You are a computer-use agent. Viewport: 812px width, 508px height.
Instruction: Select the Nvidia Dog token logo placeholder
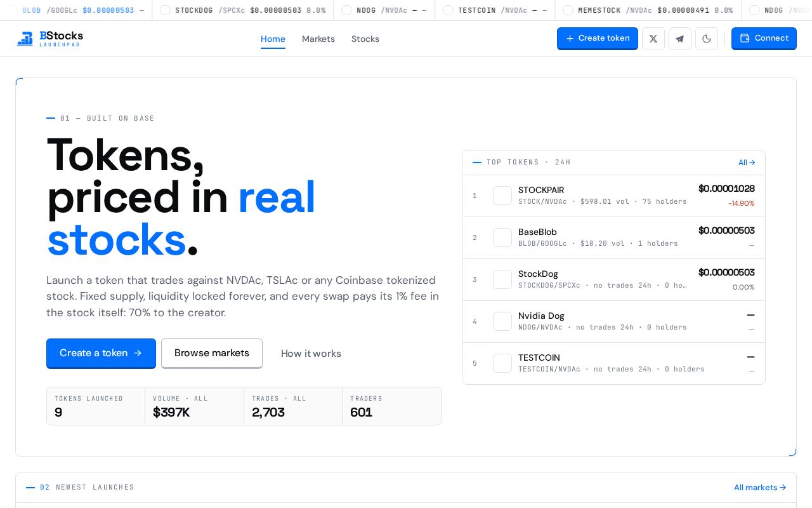(502, 321)
